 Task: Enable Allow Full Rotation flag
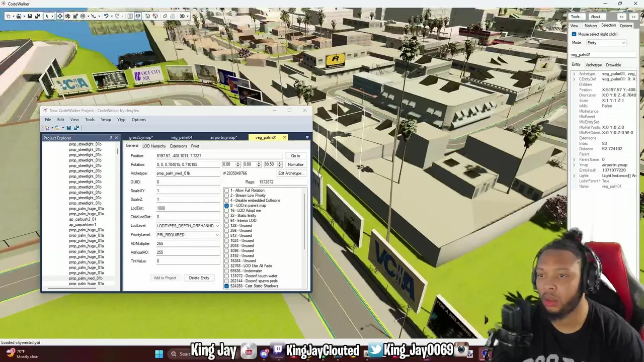point(226,191)
